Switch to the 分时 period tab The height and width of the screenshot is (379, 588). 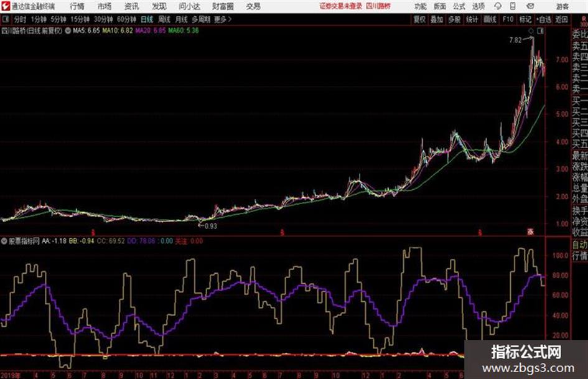coord(21,19)
